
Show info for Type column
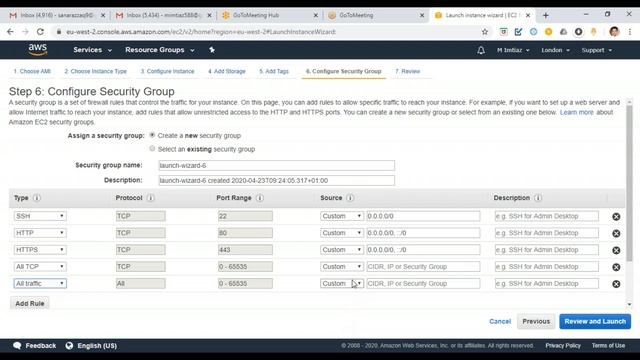click(x=37, y=198)
